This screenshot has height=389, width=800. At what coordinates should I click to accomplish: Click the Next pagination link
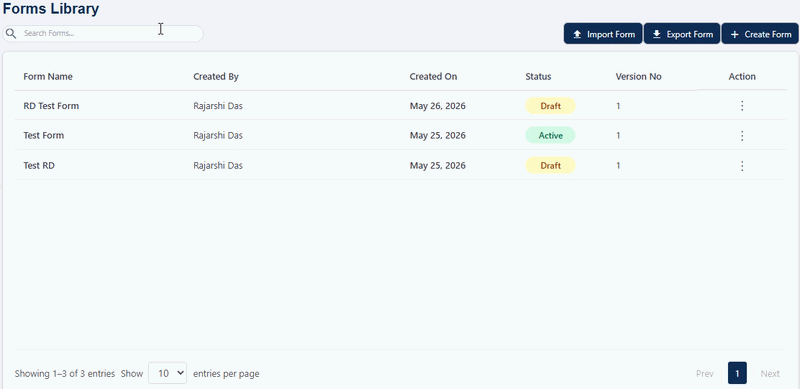coord(770,374)
